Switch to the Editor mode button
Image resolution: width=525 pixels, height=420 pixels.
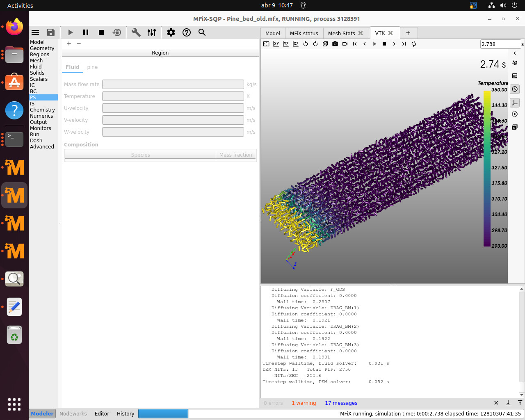(x=102, y=413)
